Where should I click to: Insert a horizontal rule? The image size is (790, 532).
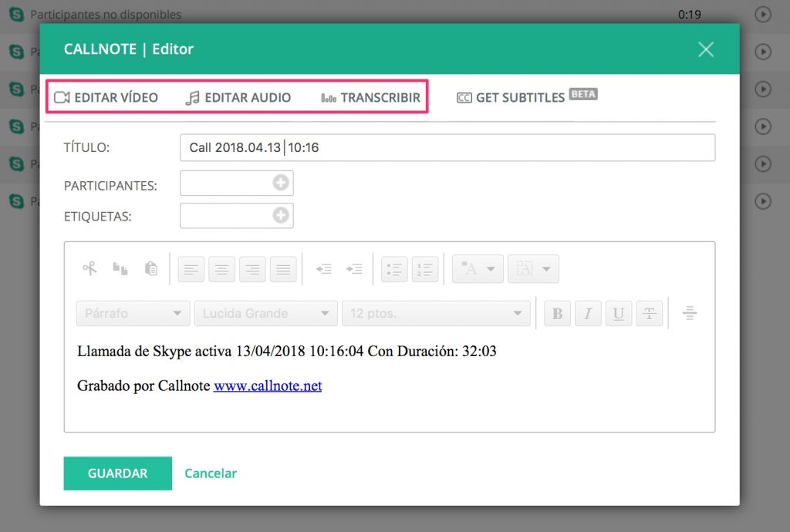690,313
